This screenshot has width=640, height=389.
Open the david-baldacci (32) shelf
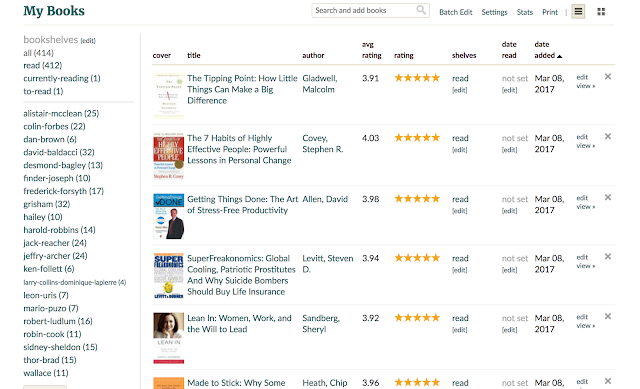pyautogui.click(x=59, y=152)
